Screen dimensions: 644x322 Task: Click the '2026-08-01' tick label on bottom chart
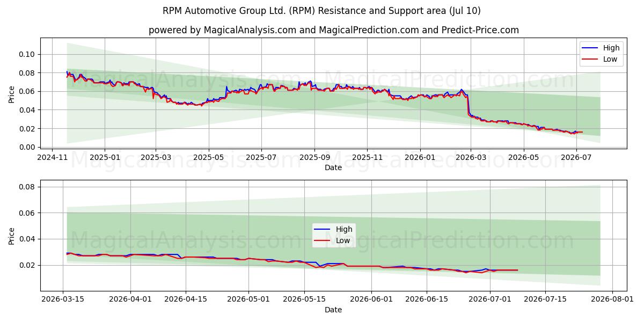(612, 299)
